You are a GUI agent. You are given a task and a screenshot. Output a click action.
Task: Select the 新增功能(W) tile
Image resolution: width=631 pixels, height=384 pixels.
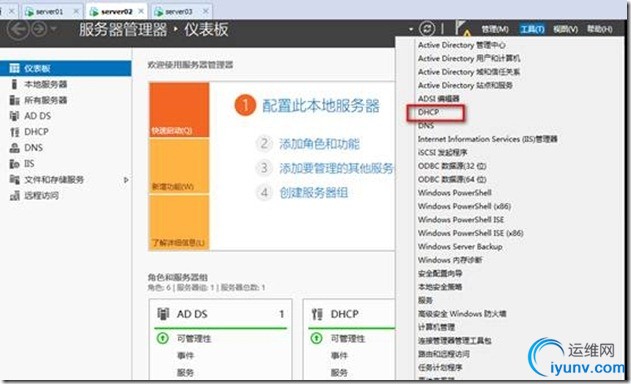179,166
